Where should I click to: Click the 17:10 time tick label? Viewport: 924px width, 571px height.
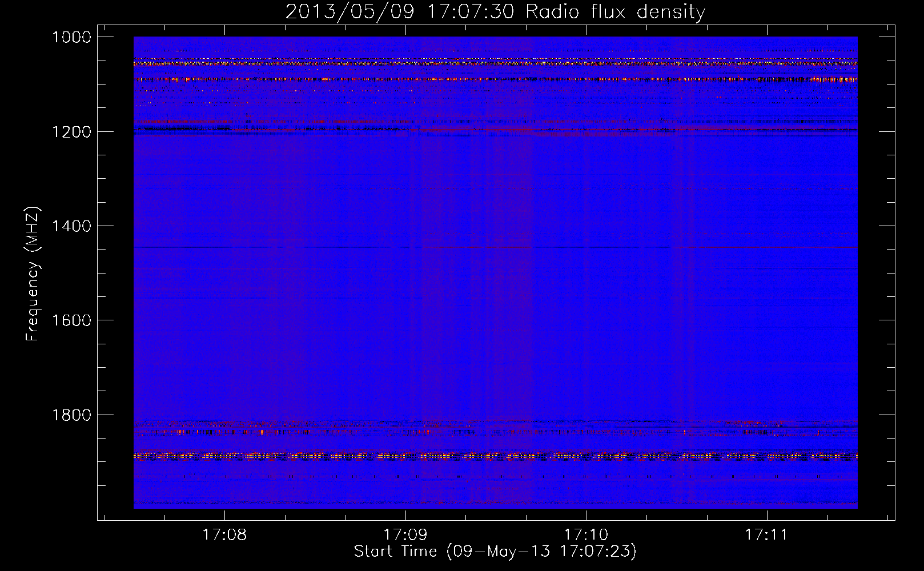coord(586,535)
